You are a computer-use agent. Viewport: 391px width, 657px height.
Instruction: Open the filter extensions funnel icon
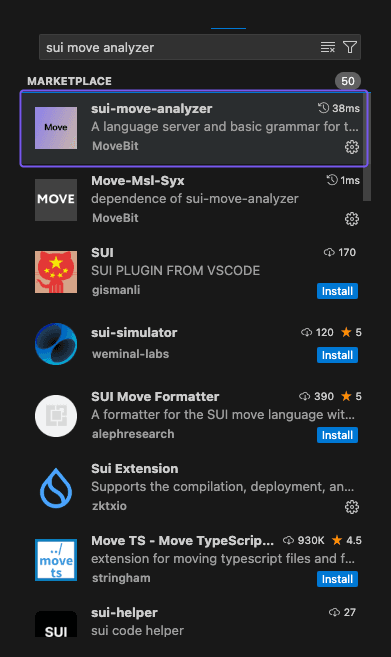350,47
